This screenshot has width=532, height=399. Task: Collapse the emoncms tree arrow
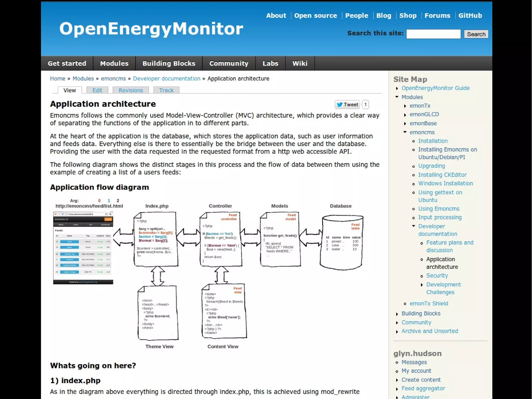pos(405,132)
